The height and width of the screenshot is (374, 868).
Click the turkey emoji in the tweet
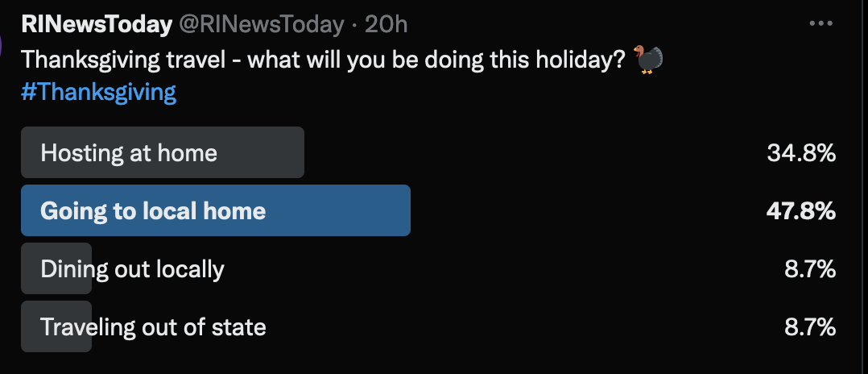click(648, 60)
